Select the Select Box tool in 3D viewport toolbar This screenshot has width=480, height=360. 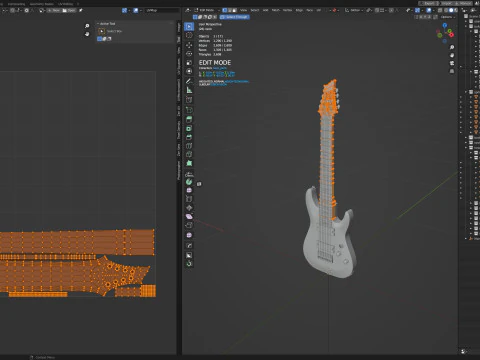point(189,27)
